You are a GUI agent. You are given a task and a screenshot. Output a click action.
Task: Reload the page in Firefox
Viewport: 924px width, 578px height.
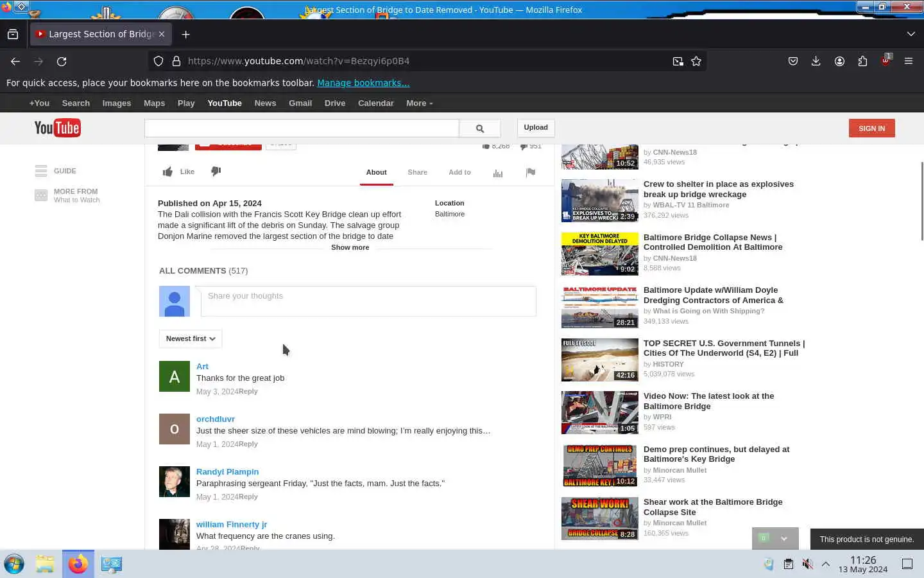pos(62,62)
